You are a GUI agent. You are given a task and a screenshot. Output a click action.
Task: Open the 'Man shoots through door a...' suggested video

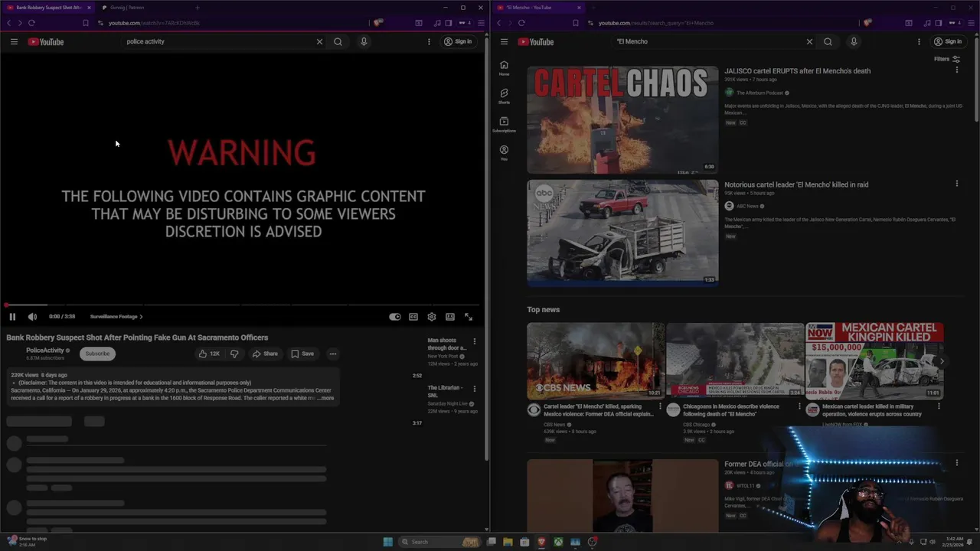click(446, 344)
